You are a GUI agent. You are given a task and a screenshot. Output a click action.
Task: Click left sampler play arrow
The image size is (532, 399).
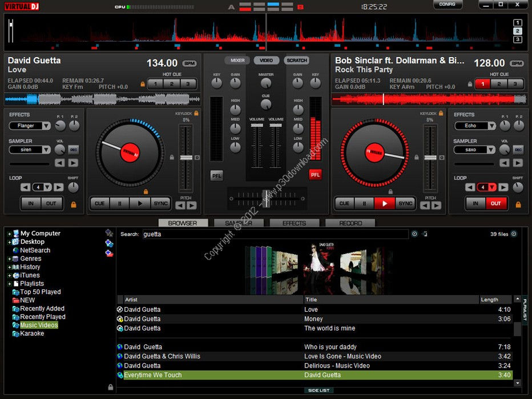[73, 163]
